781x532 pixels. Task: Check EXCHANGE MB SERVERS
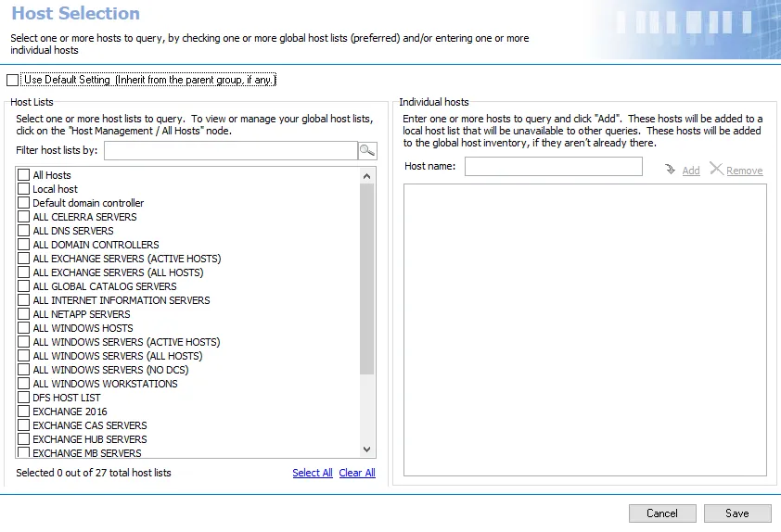click(23, 452)
